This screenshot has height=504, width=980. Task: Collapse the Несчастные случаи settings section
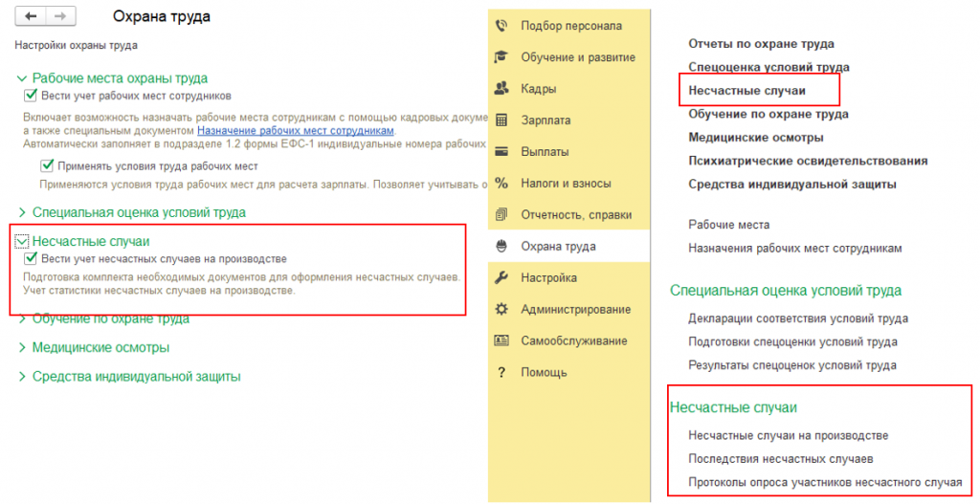22,242
